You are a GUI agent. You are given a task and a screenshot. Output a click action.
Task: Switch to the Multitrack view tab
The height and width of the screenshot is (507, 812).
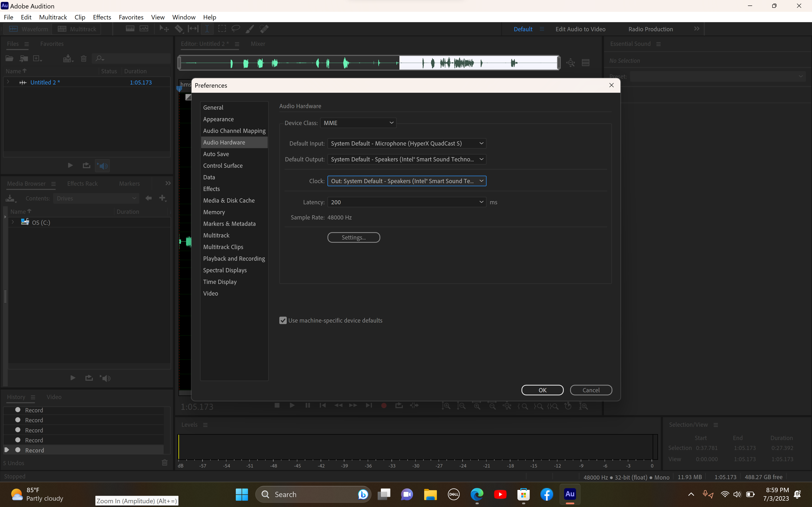pos(77,29)
